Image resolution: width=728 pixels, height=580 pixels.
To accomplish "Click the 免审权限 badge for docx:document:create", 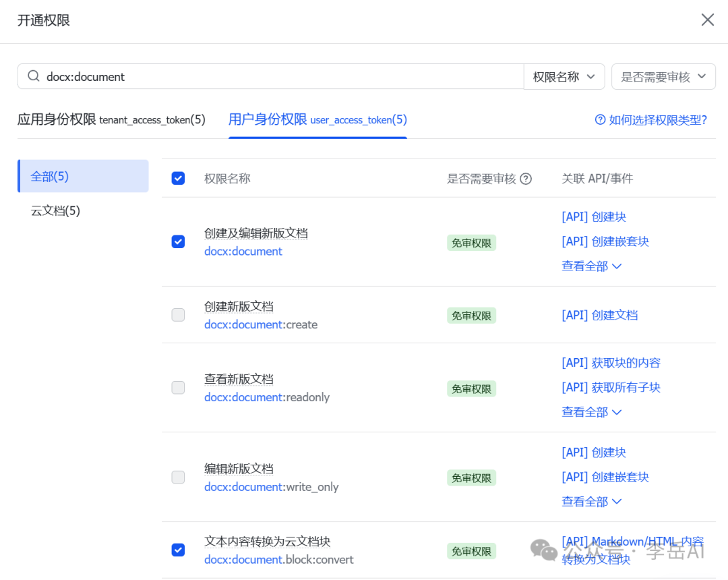I will click(471, 316).
